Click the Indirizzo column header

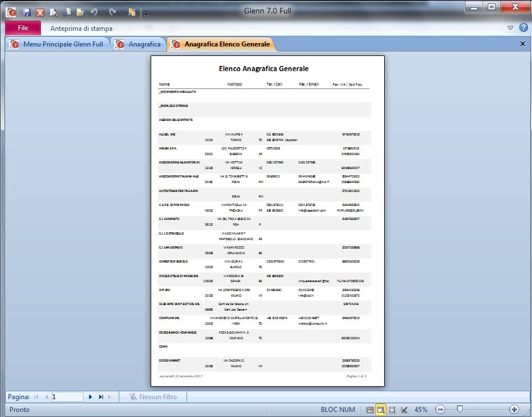point(235,84)
